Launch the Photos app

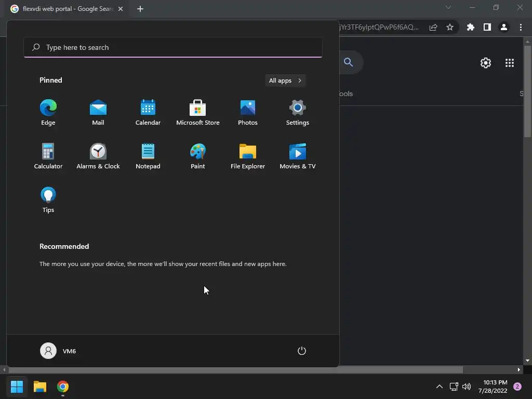[248, 113]
